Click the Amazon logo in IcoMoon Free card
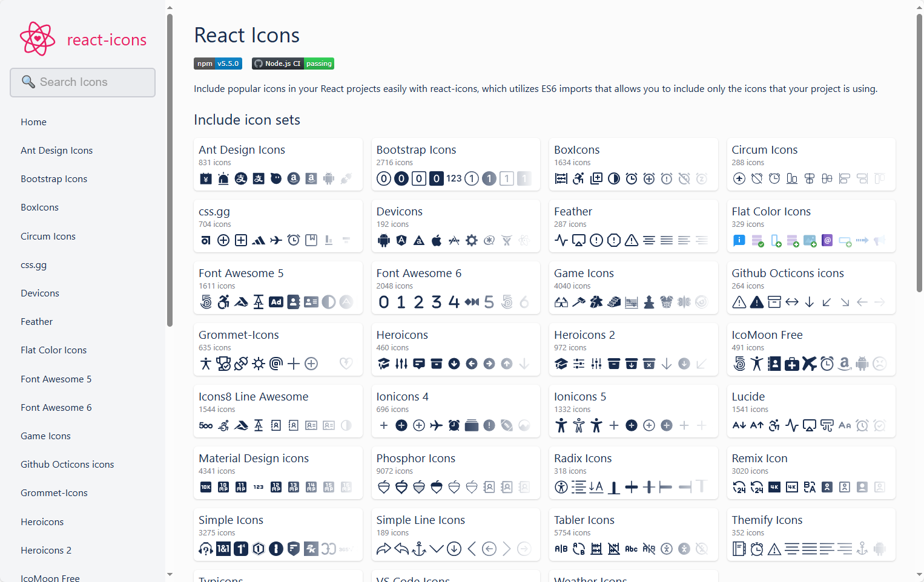 point(845,364)
